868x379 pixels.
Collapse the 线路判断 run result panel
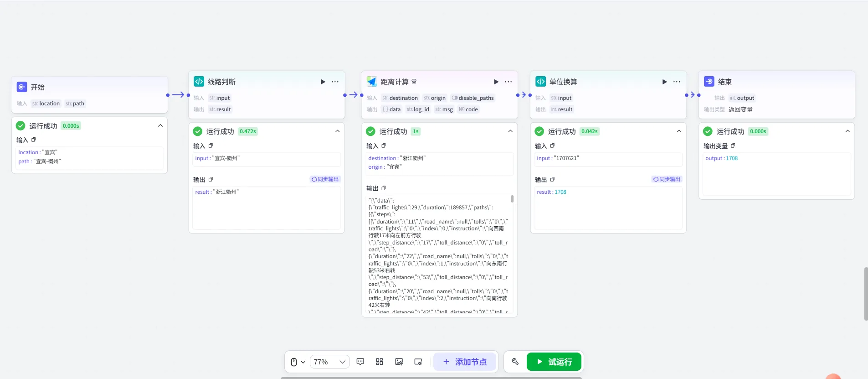(x=338, y=131)
